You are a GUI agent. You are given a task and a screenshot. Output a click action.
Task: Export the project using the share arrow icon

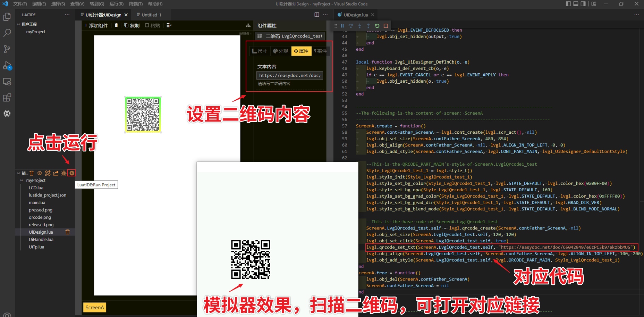point(56,173)
